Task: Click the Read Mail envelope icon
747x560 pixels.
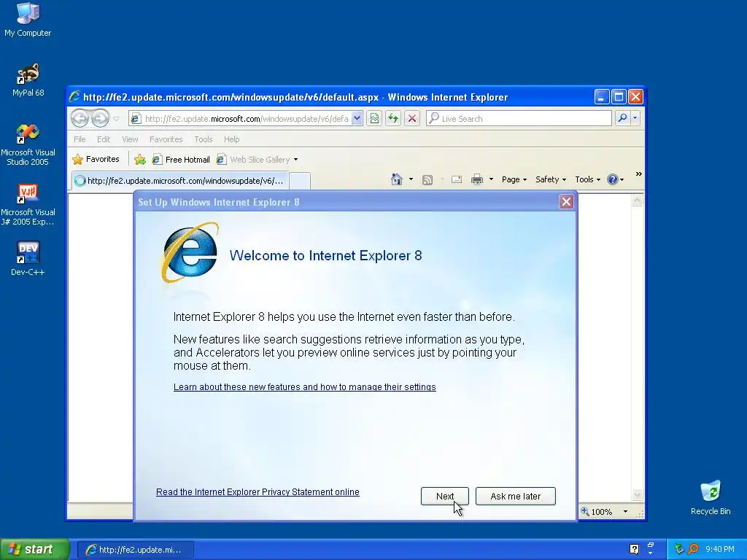Action: (457, 179)
